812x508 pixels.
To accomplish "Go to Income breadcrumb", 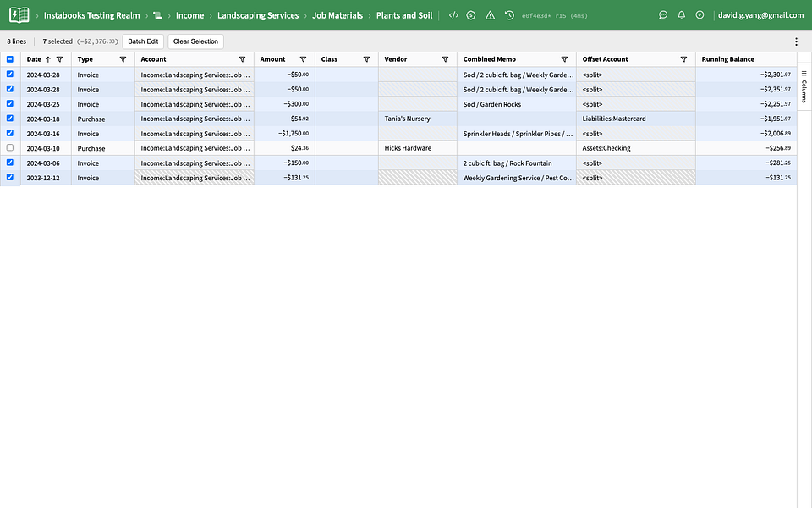I will tap(189, 15).
